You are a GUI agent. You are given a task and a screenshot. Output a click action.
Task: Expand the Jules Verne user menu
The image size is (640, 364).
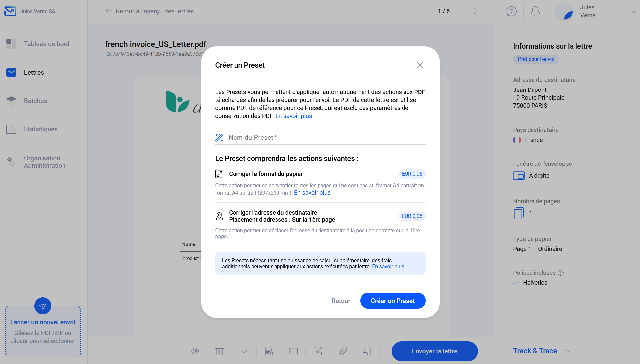[x=633, y=11]
